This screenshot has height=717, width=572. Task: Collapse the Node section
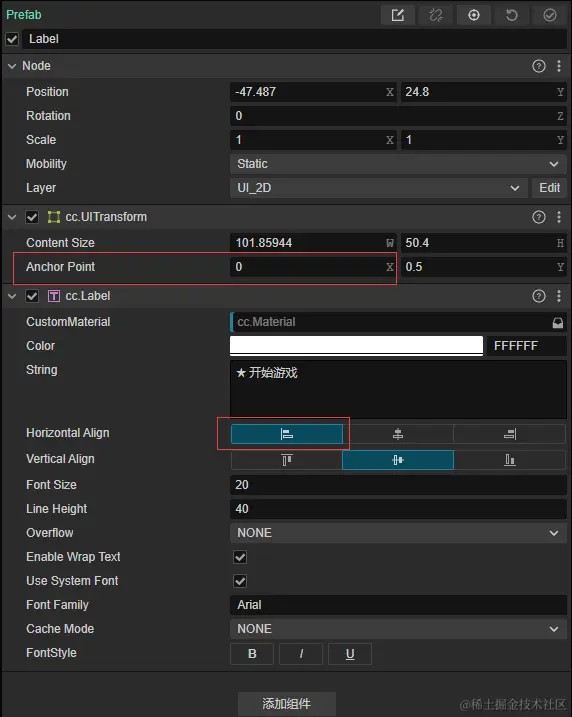(12, 66)
